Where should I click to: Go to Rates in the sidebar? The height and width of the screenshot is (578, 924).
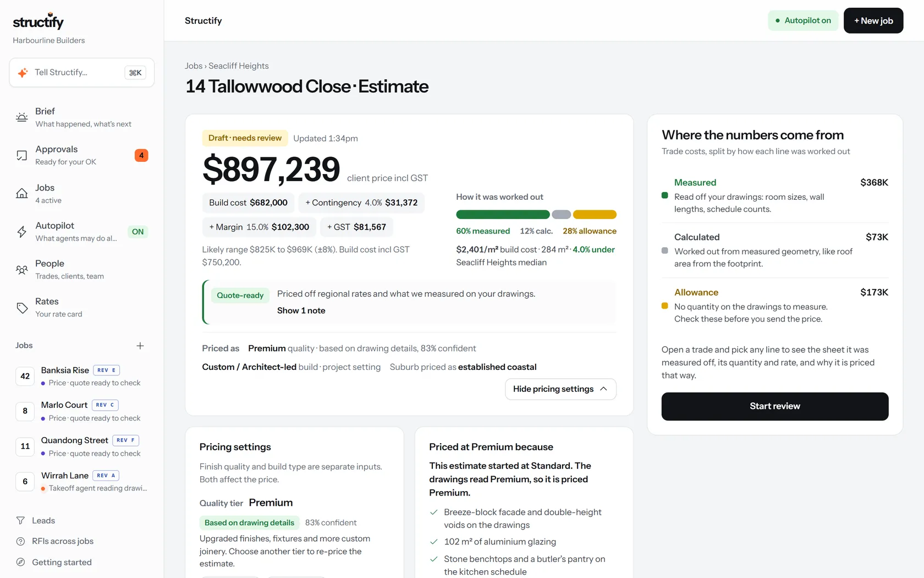tap(82, 308)
